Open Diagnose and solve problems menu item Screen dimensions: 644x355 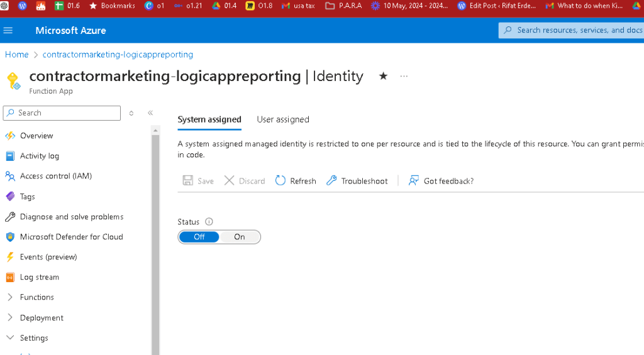72,217
